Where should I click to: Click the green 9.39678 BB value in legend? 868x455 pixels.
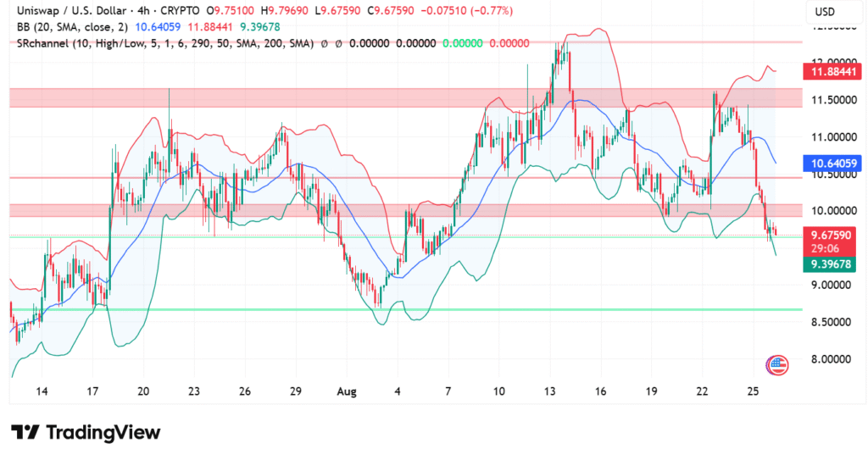click(260, 26)
